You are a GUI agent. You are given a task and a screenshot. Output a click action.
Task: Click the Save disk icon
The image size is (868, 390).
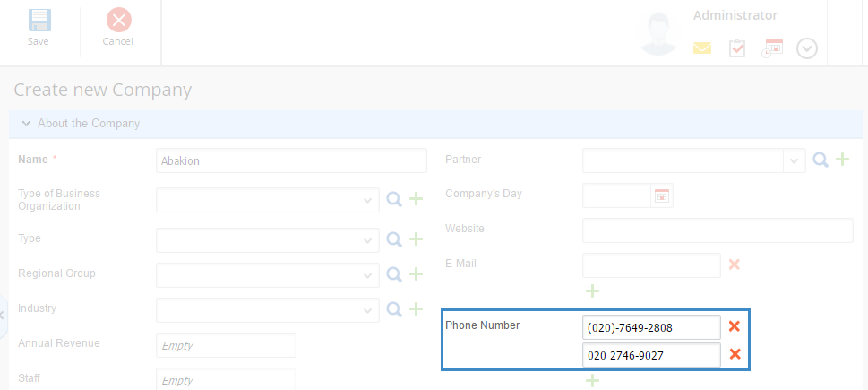[39, 20]
